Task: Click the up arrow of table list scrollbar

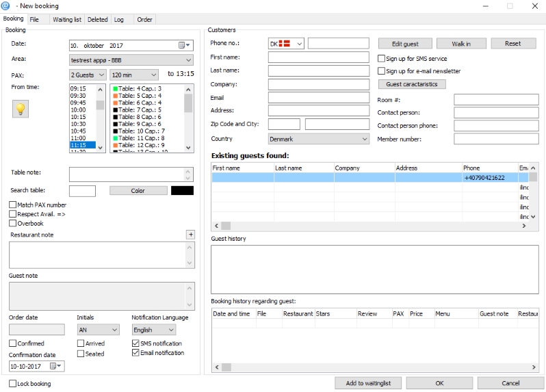Action: (188, 90)
